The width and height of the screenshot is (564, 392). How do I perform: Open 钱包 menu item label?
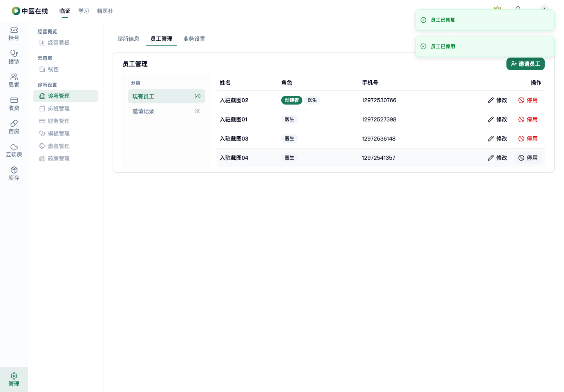coord(53,69)
